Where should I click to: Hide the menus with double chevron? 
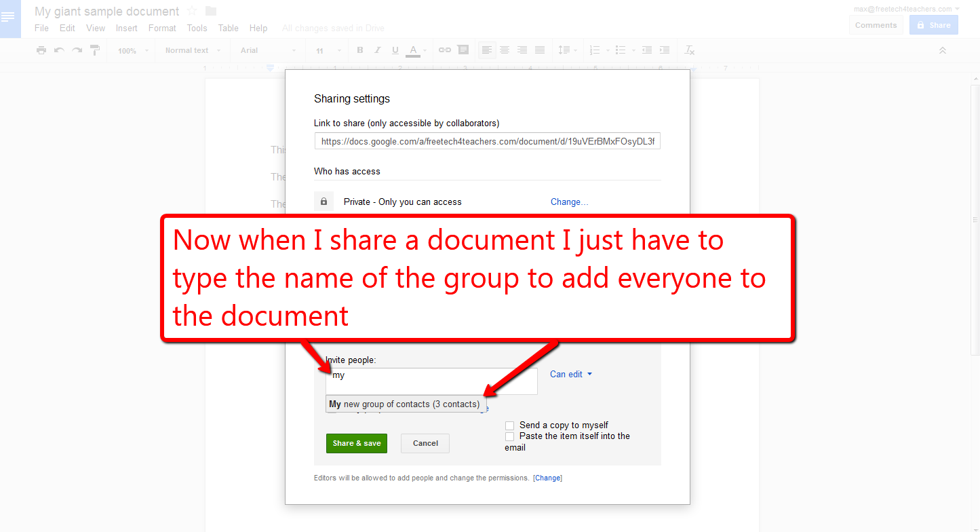pyautogui.click(x=942, y=50)
